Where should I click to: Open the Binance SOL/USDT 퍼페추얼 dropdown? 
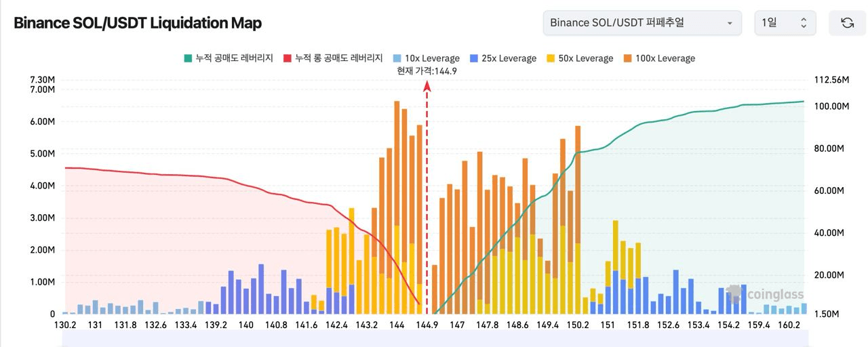coord(642,23)
